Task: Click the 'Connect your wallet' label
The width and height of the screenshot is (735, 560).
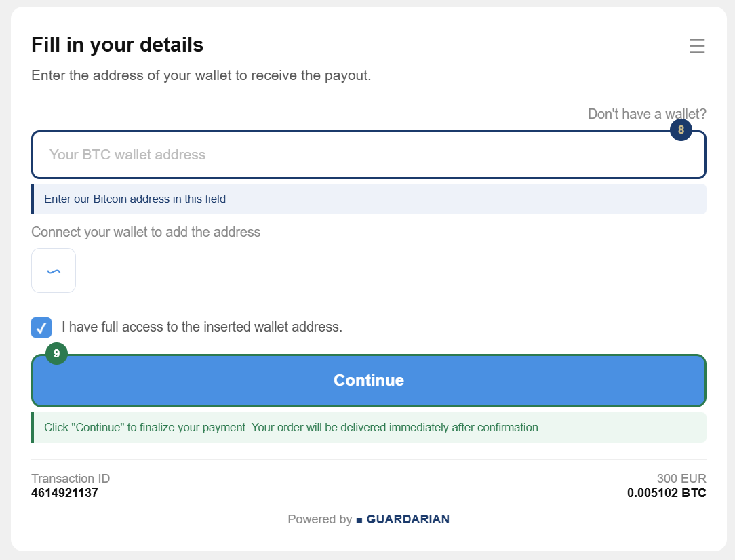Action: coord(146,232)
